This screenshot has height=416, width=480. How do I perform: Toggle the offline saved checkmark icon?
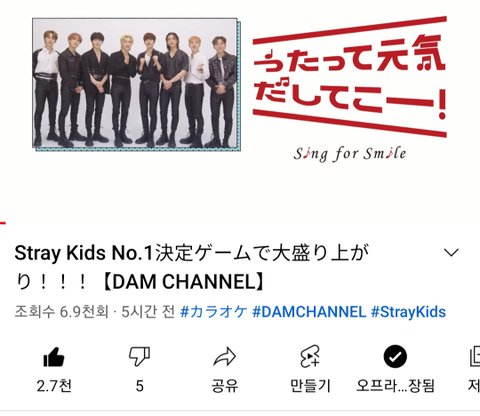click(x=395, y=357)
